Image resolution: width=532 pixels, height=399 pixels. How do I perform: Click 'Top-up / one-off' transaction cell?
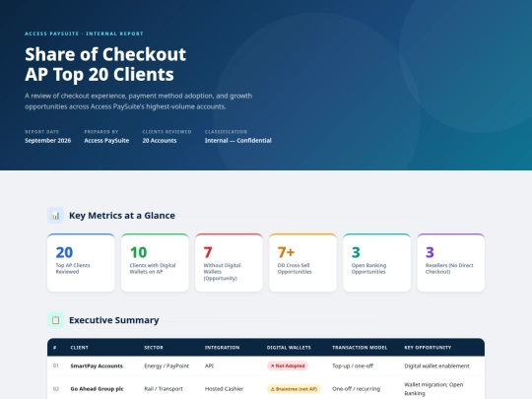[353, 366]
